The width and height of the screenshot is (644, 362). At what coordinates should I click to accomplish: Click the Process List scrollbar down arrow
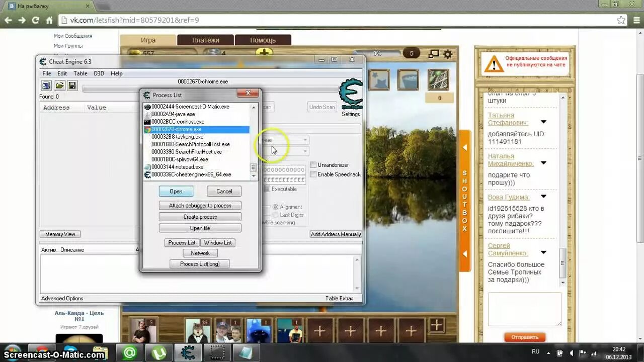tap(254, 176)
